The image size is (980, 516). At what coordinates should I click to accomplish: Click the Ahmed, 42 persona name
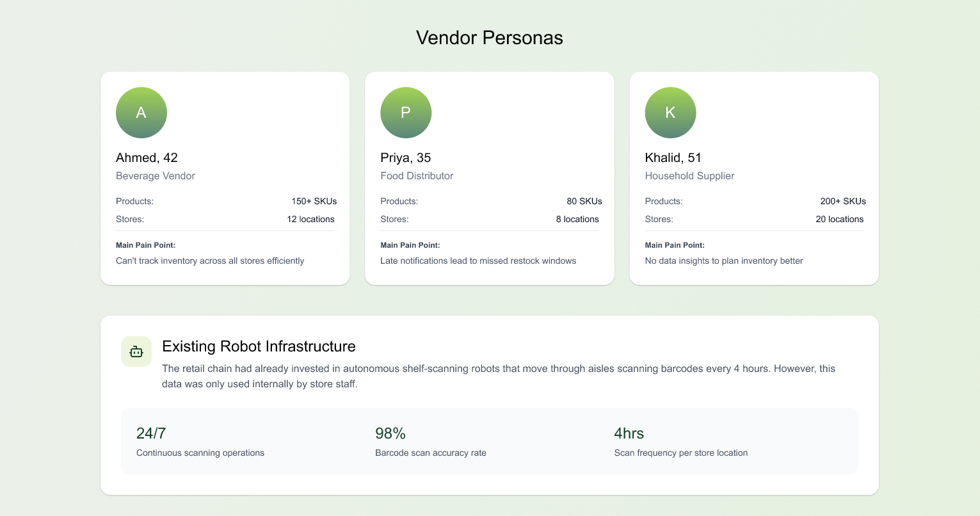tap(147, 157)
